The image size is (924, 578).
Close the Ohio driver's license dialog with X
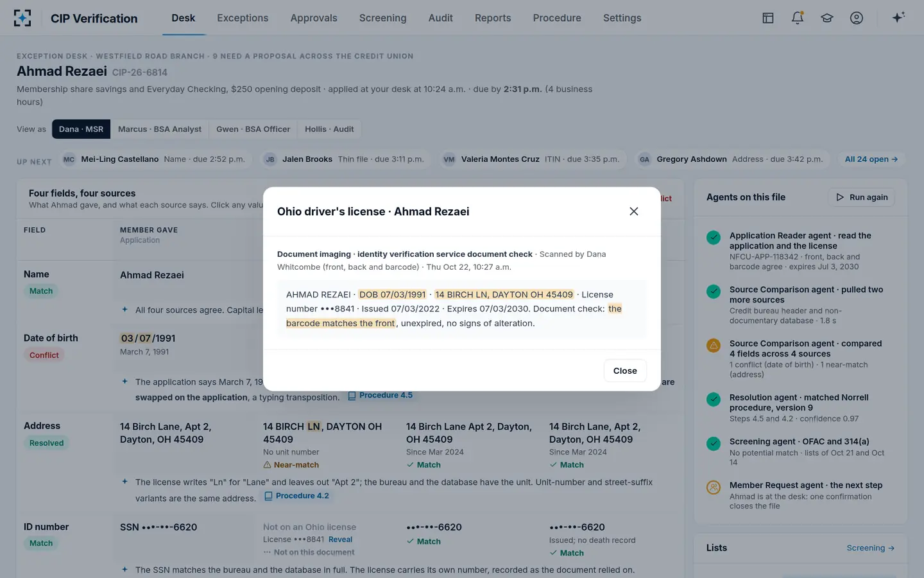pos(634,211)
